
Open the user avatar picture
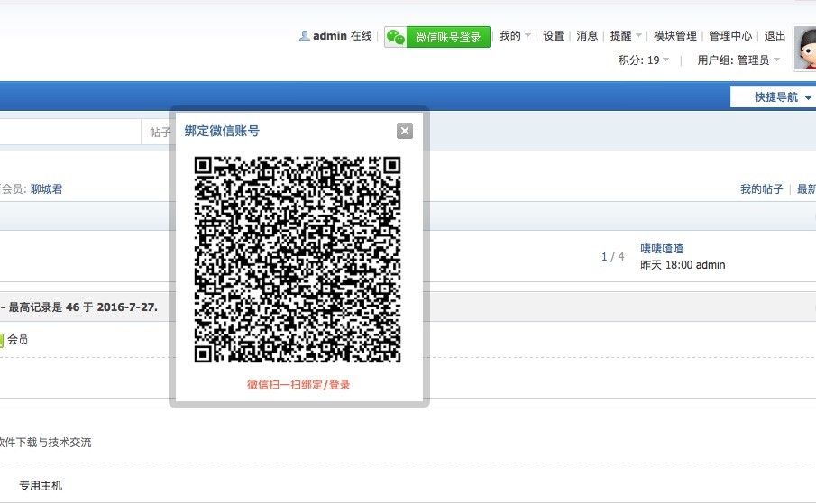click(x=805, y=48)
